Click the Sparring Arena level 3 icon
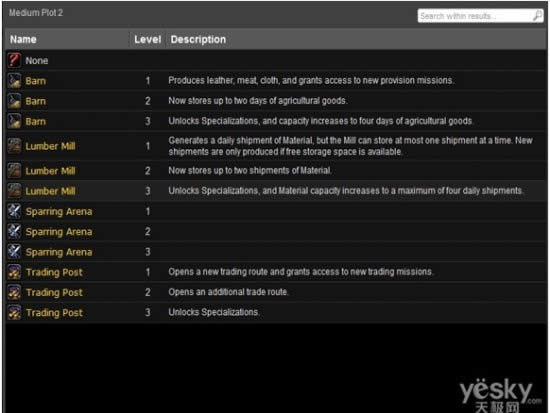The image size is (550, 413). point(14,252)
